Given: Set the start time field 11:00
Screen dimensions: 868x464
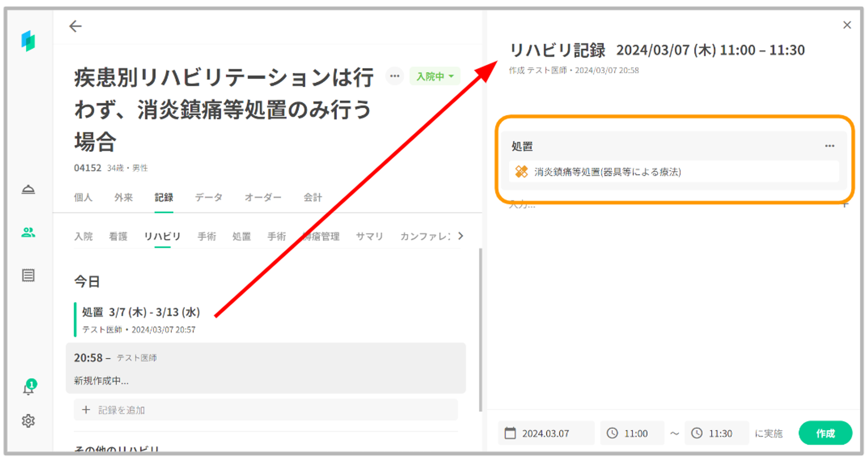Looking at the screenshot, I should click(x=632, y=433).
